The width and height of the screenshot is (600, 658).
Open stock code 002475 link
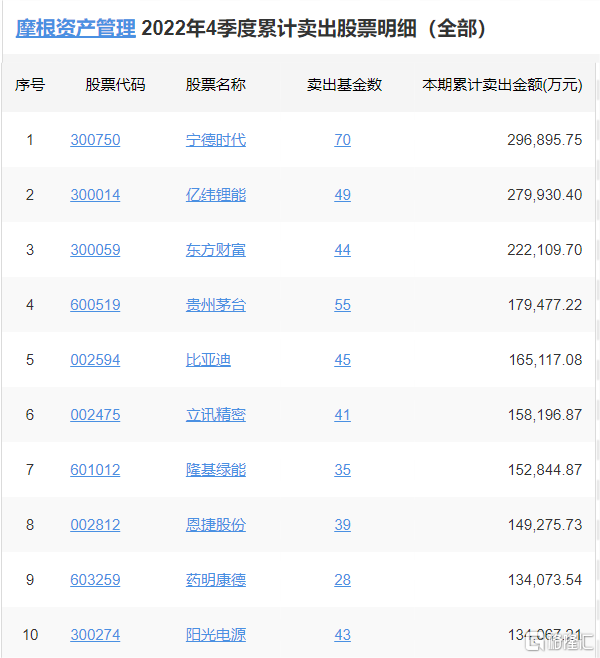(95, 415)
